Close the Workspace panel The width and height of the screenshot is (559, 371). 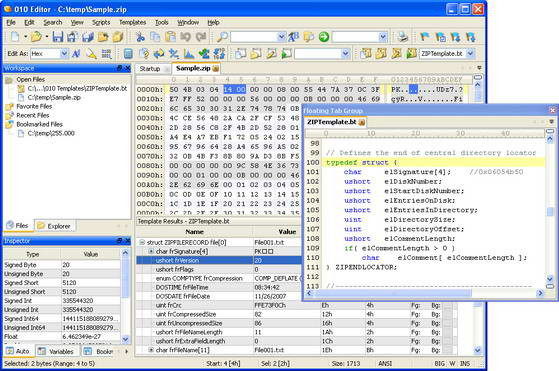[x=127, y=68]
